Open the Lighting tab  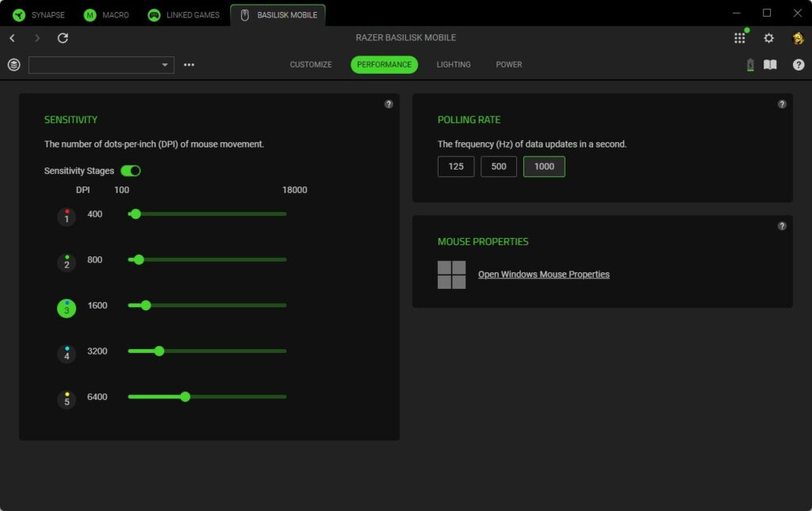pyautogui.click(x=454, y=65)
